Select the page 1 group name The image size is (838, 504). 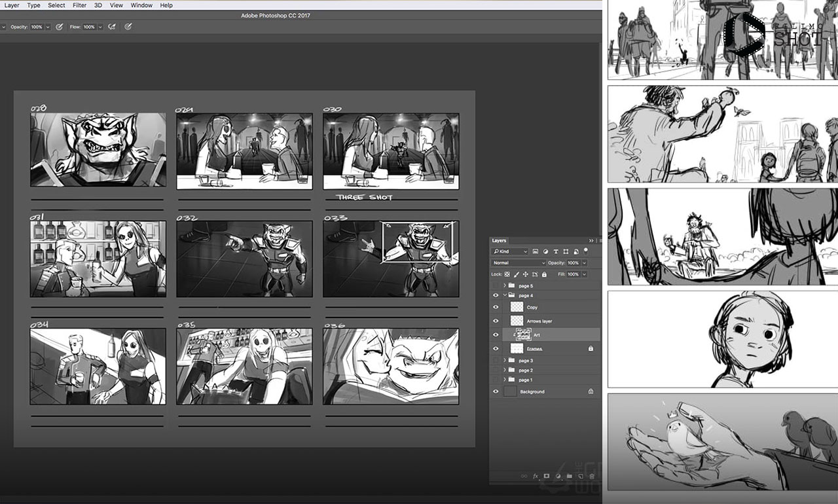(526, 380)
